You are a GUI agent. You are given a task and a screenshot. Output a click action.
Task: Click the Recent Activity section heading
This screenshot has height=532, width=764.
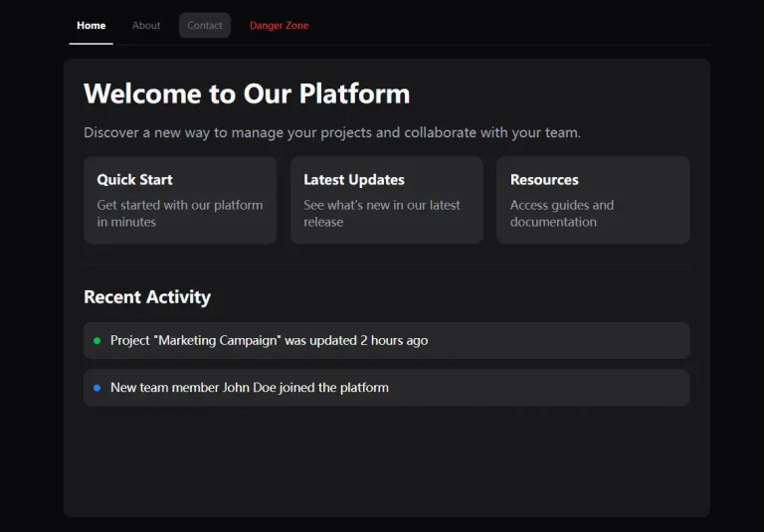point(147,297)
